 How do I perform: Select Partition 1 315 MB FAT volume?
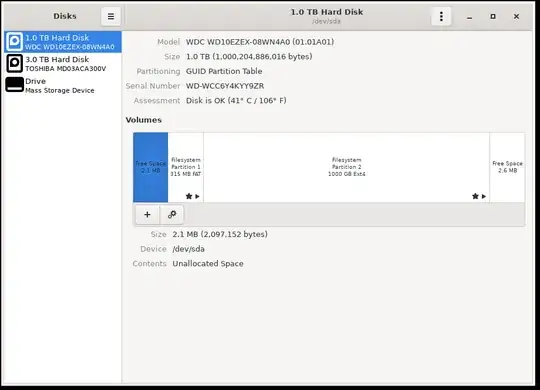point(186,167)
